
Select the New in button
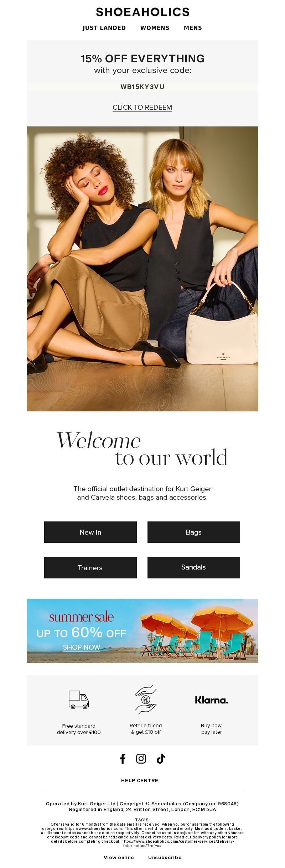(x=90, y=532)
